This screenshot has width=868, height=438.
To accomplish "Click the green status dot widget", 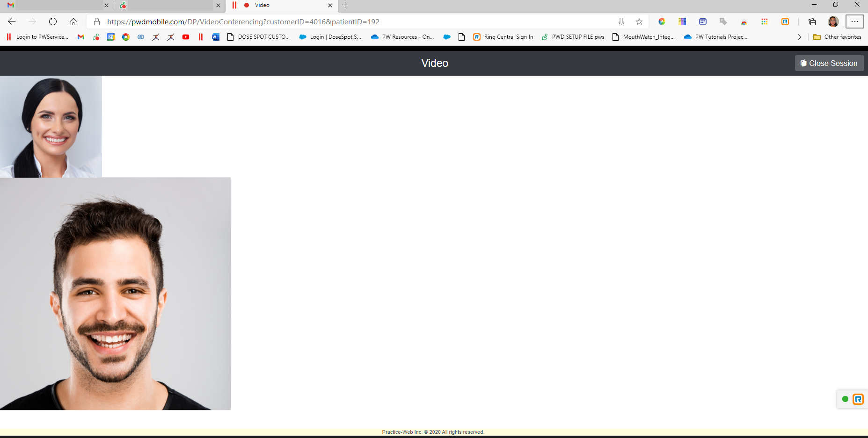I will click(845, 399).
